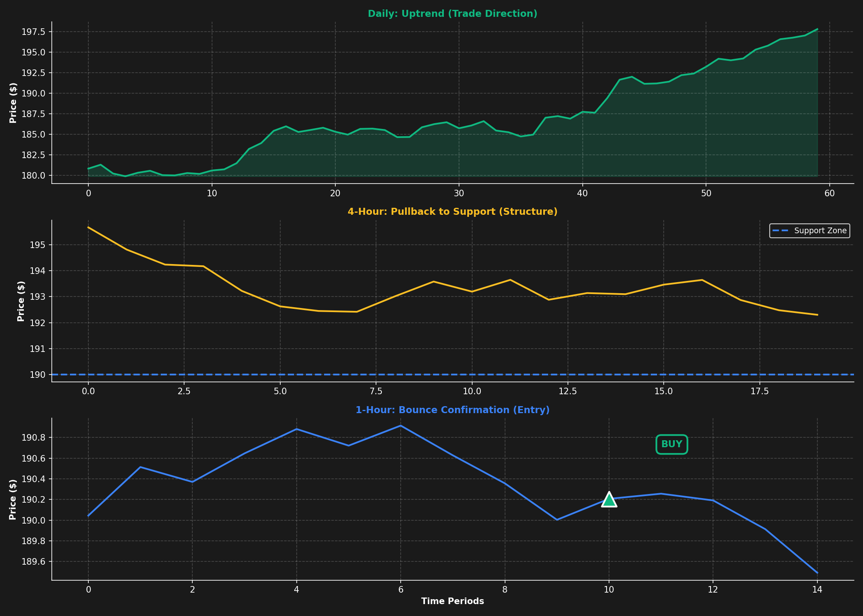
Task: Click the BUY label box
Action: pos(671,444)
